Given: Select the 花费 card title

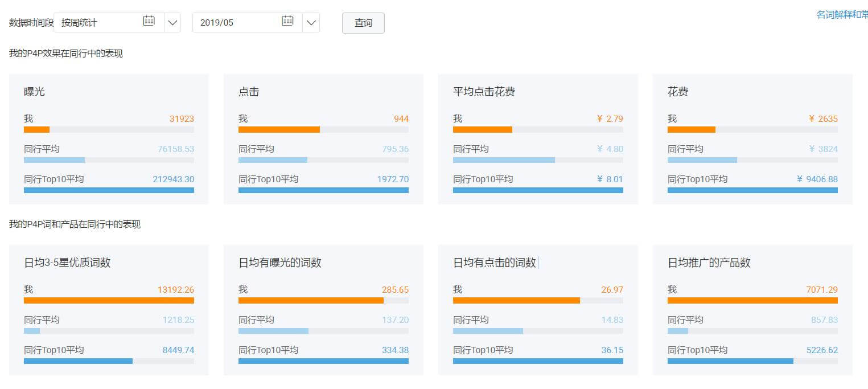Looking at the screenshot, I should click(x=678, y=92).
